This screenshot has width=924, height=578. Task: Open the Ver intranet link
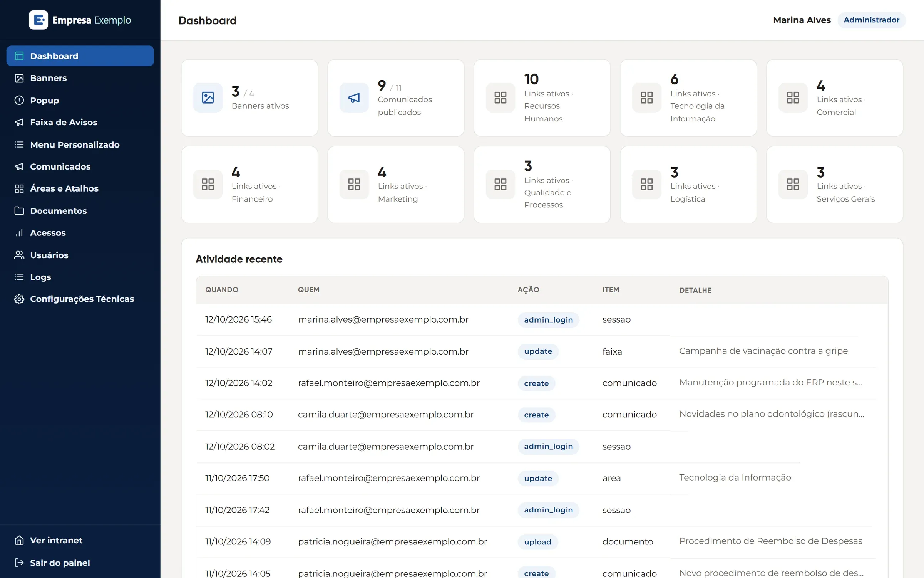coord(80,540)
